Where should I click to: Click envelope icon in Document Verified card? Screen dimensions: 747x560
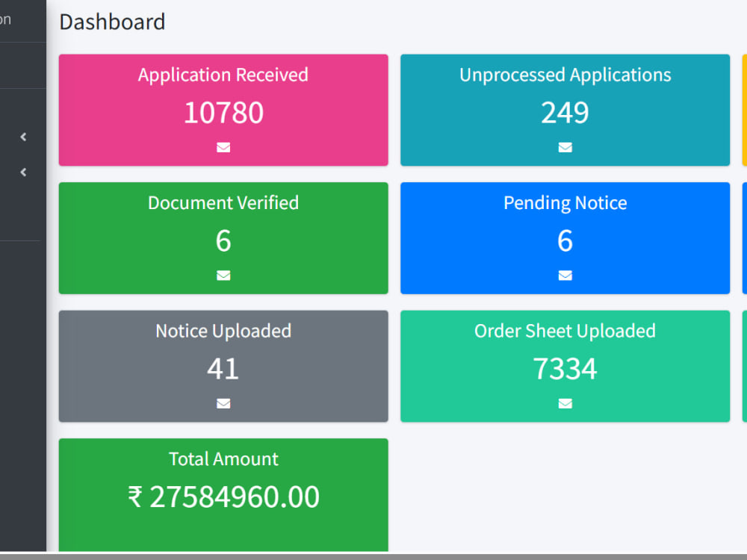click(223, 276)
